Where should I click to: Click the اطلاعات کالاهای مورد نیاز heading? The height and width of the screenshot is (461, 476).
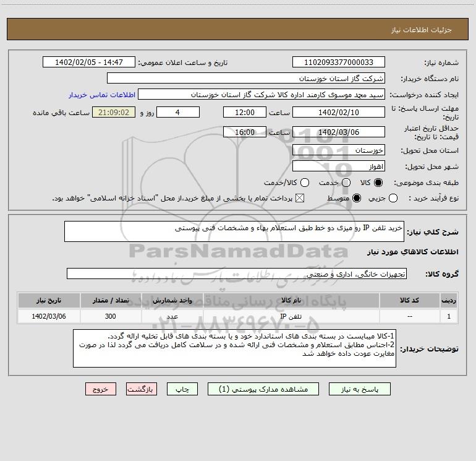[413, 252]
